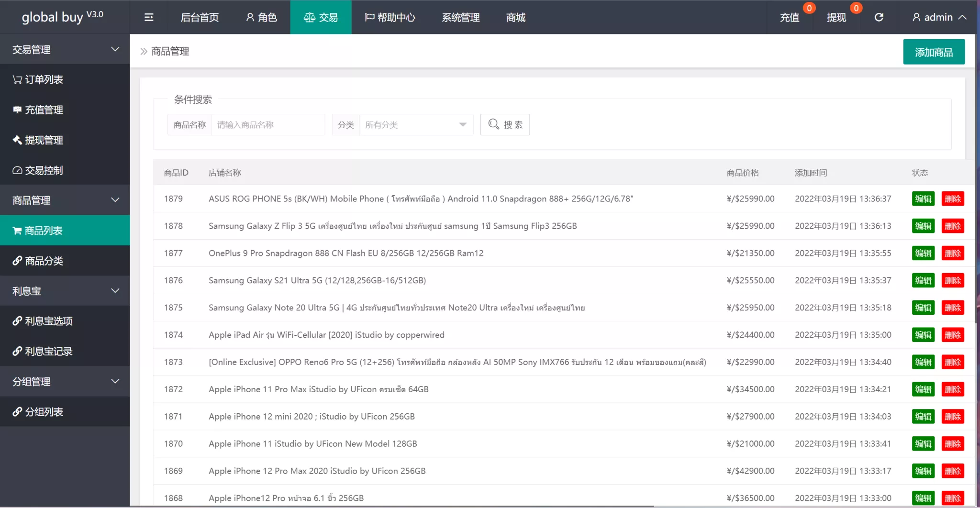Focus the 商品名称 search input field
Screen dimensions: 980x508
click(267, 125)
